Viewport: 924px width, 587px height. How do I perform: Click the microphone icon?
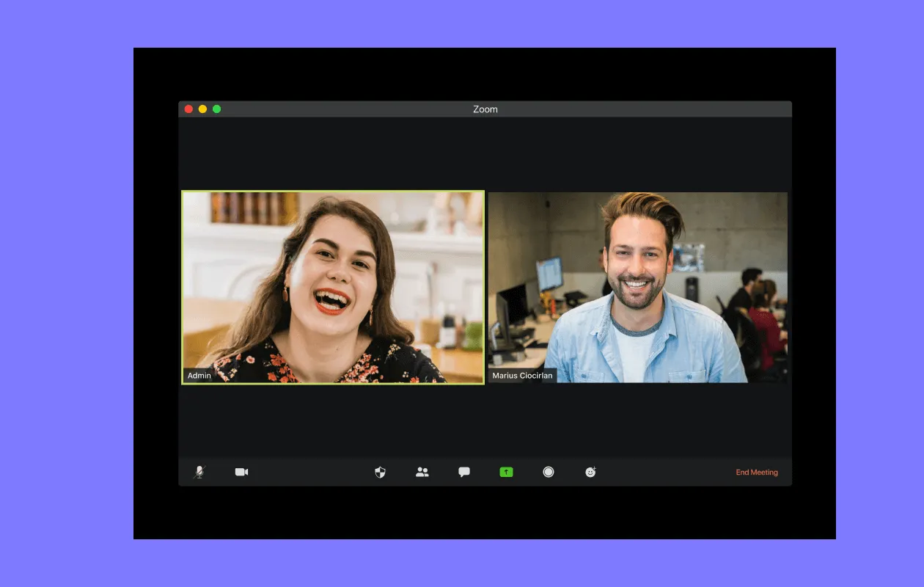[x=199, y=472]
